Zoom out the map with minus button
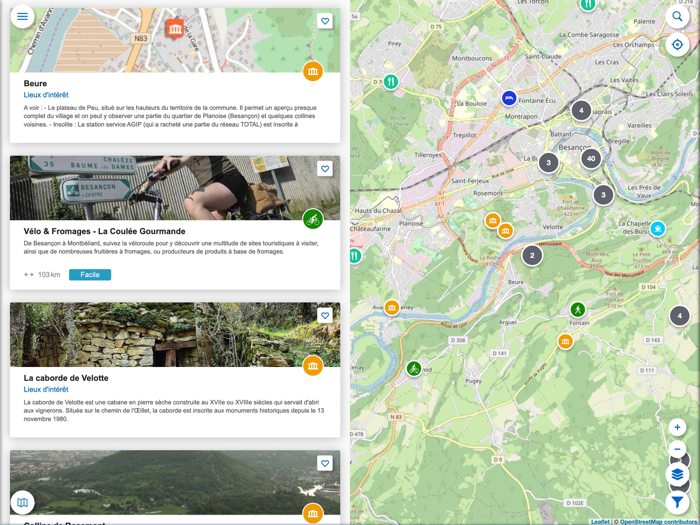 click(677, 449)
